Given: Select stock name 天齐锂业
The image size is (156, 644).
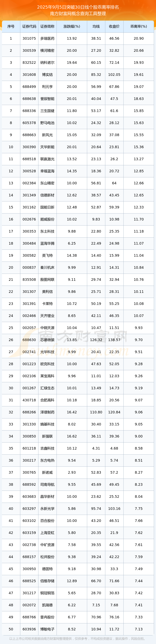Looking at the screenshot, I should click(x=47, y=316).
